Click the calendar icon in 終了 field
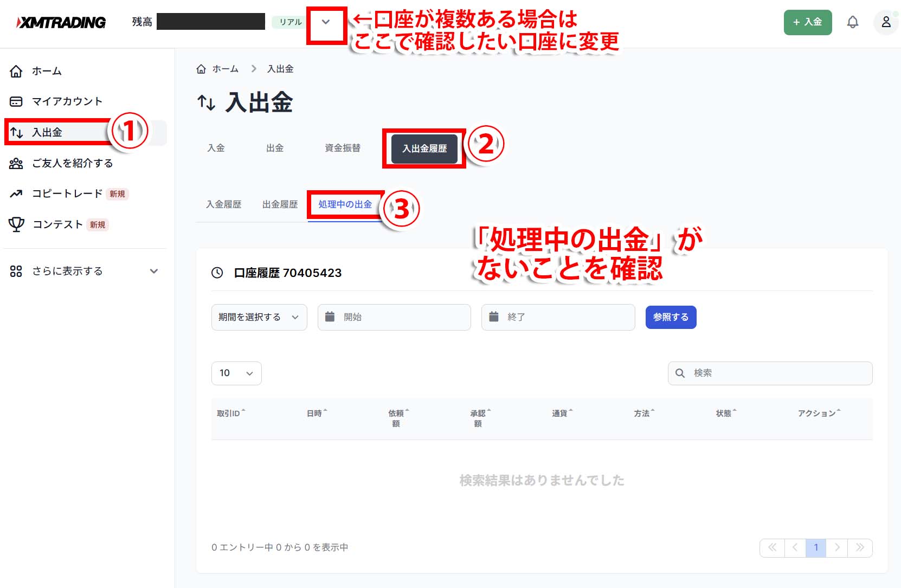Image resolution: width=901 pixels, height=588 pixels. [493, 316]
